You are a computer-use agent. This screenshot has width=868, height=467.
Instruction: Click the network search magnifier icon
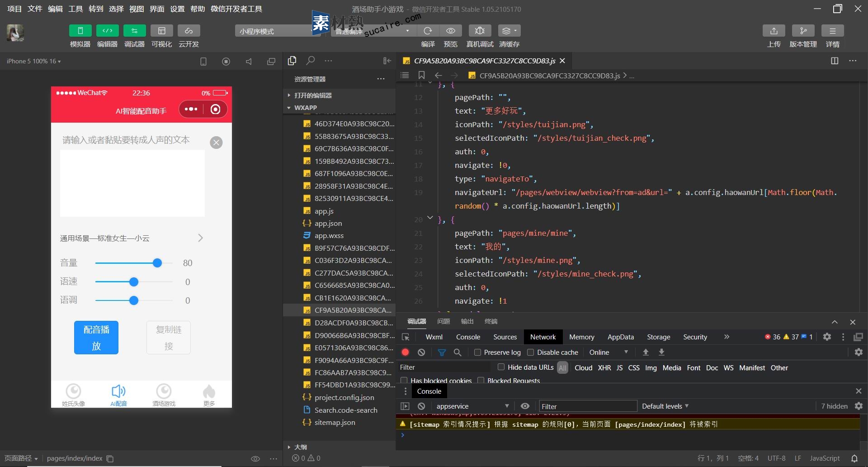click(458, 352)
